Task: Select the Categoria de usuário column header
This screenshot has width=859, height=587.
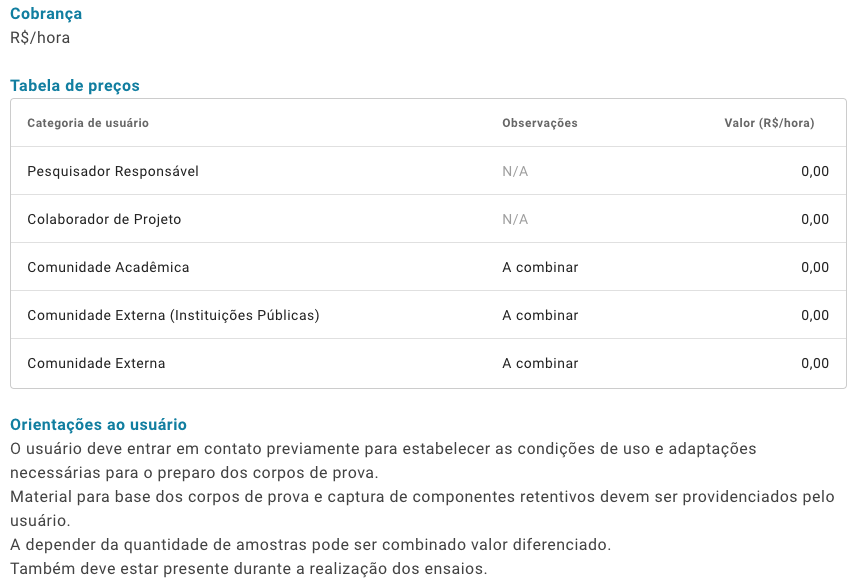Action: click(88, 123)
